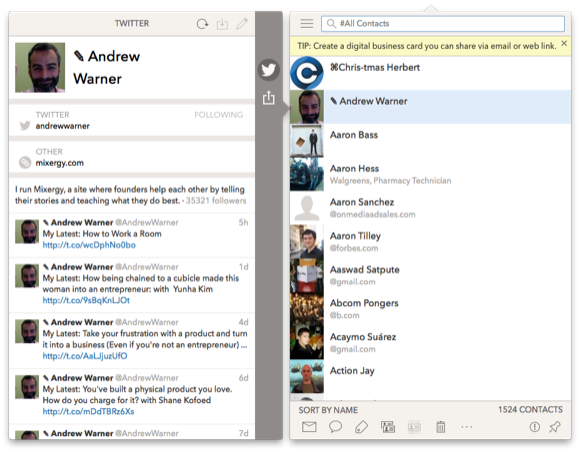Click the dimmed business card icon
The height and width of the screenshot is (452, 580).
click(414, 427)
